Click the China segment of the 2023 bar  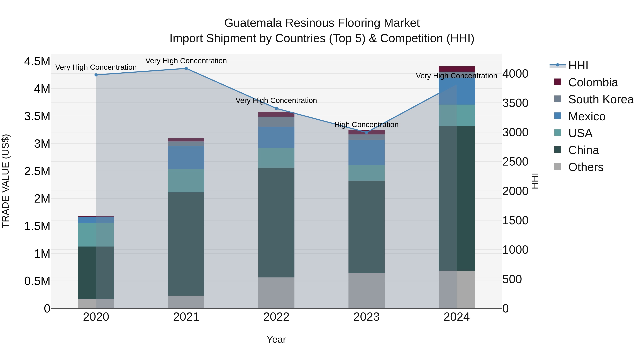click(x=367, y=227)
